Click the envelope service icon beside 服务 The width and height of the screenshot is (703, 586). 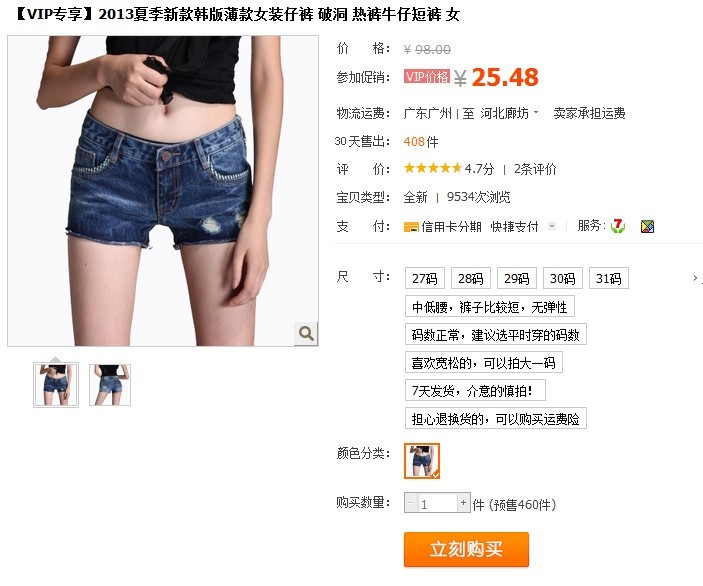point(647,226)
